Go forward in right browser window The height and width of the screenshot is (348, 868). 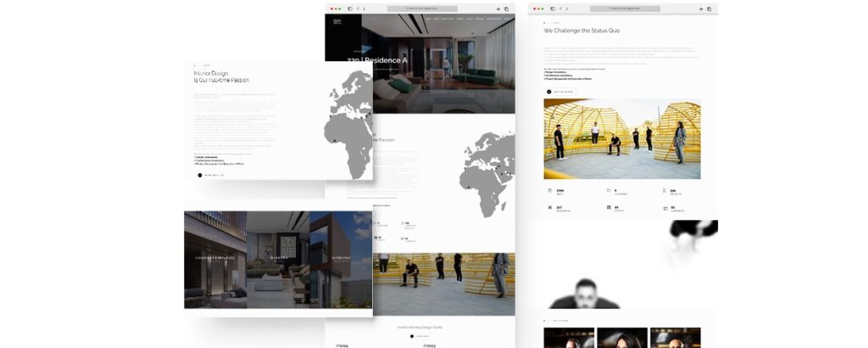tap(565, 8)
